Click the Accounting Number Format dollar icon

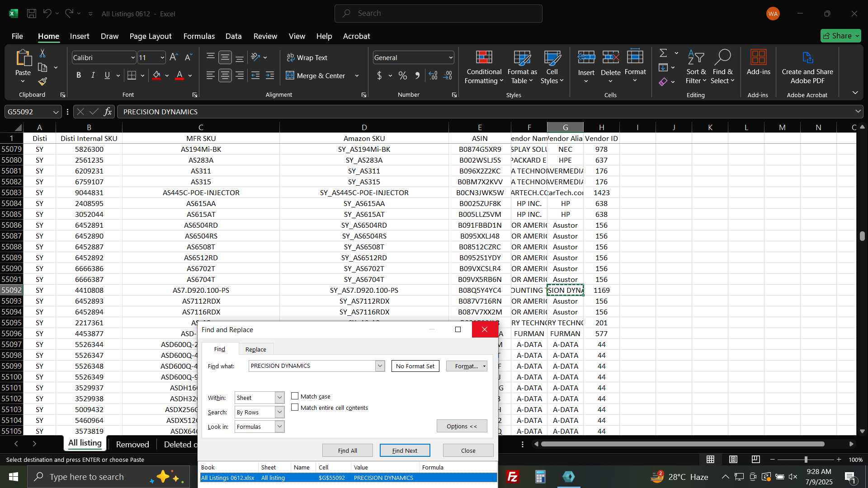[379, 75]
